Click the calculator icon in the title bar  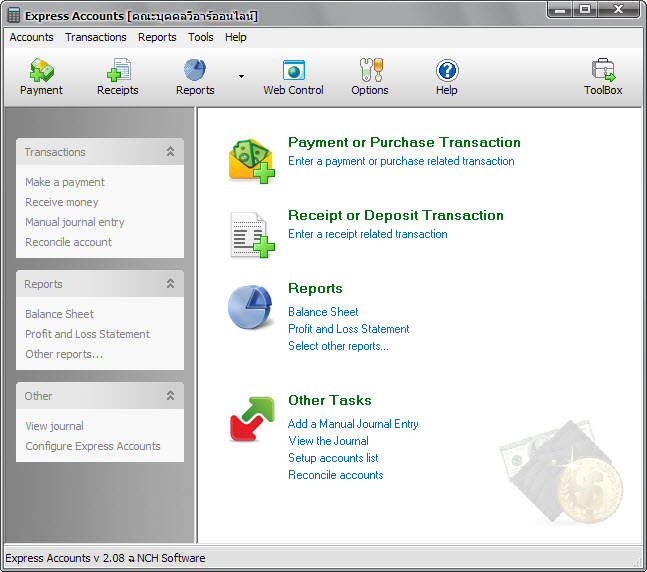[14, 16]
